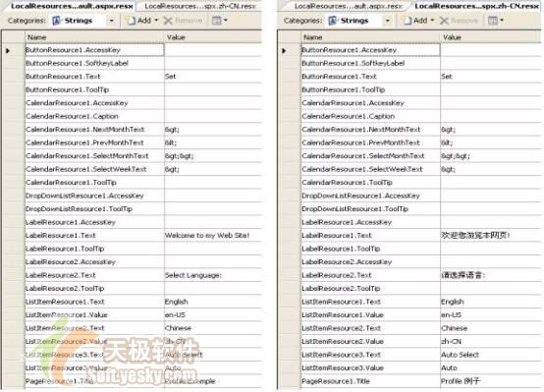Click LabelResource2.Text Chinese value cell in right grid
Screen dimensions: 544x392
490,275
